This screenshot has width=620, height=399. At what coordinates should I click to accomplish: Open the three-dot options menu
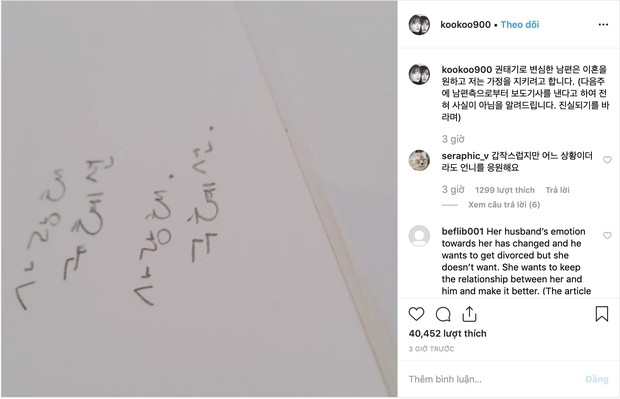point(603,25)
